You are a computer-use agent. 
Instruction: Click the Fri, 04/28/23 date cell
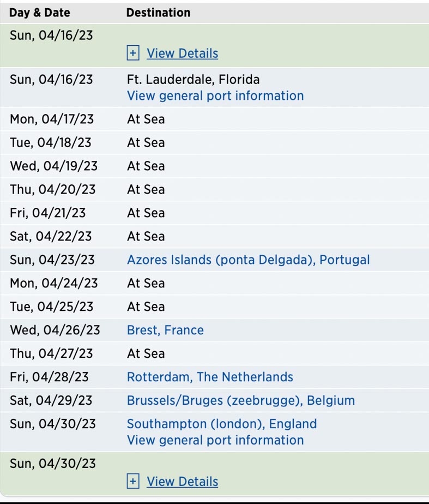49,377
